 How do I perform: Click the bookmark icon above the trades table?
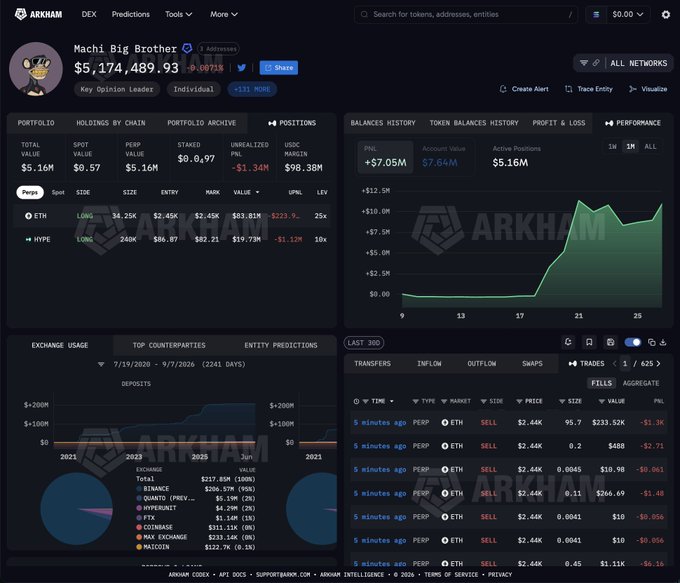point(589,342)
